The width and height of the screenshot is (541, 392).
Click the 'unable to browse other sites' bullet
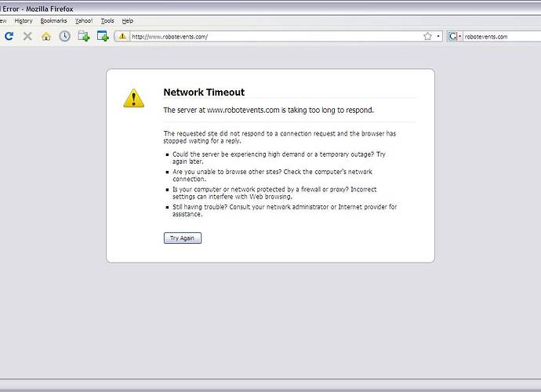coord(272,176)
